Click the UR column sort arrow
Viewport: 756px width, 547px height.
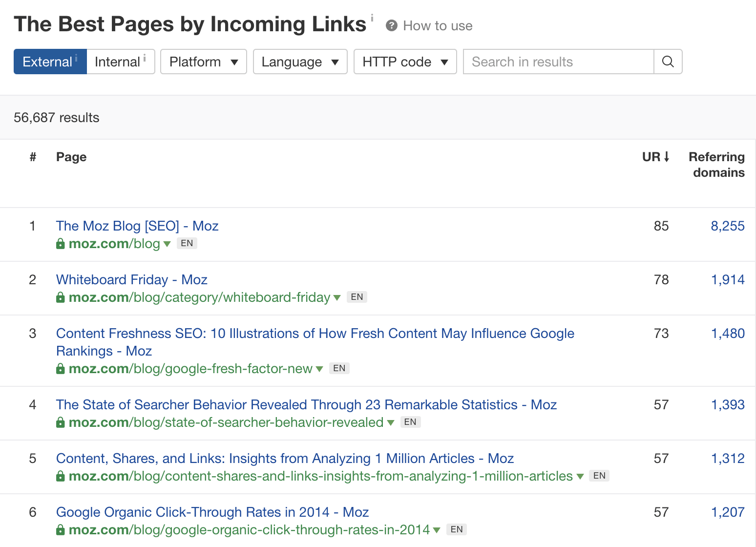coord(667,156)
